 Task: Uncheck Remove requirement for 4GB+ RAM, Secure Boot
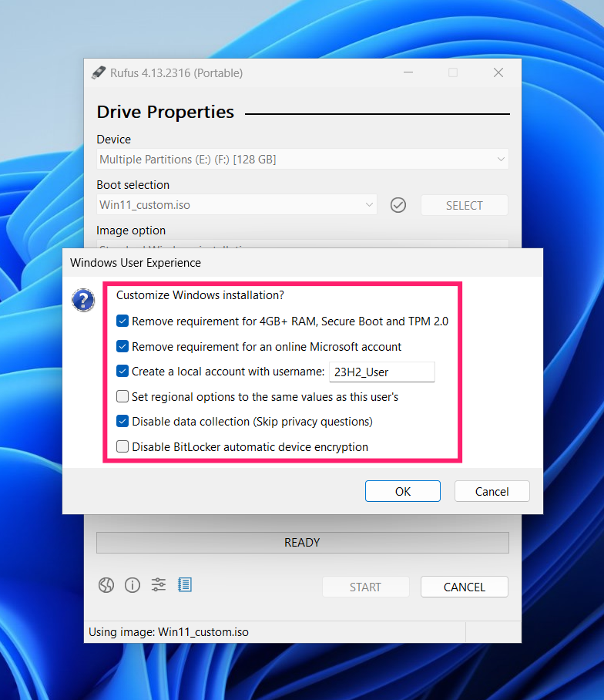[x=122, y=321]
